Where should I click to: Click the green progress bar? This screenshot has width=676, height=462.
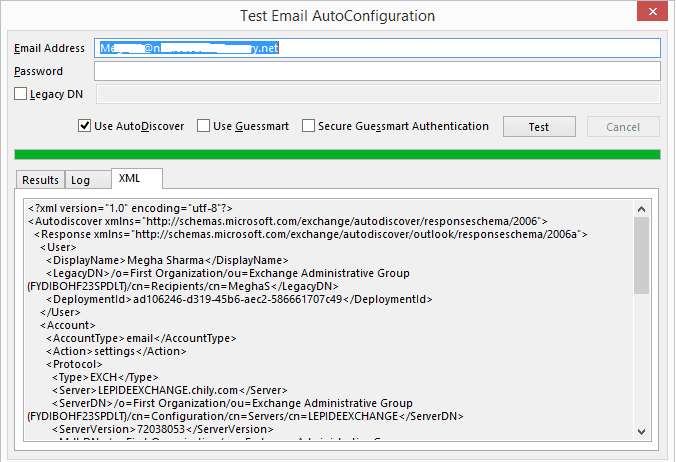tap(337, 154)
